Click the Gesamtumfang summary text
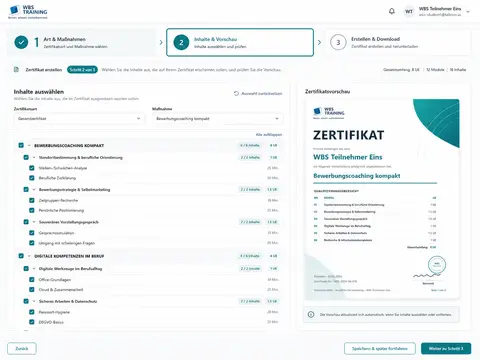The image size is (480, 360). [x=401, y=70]
